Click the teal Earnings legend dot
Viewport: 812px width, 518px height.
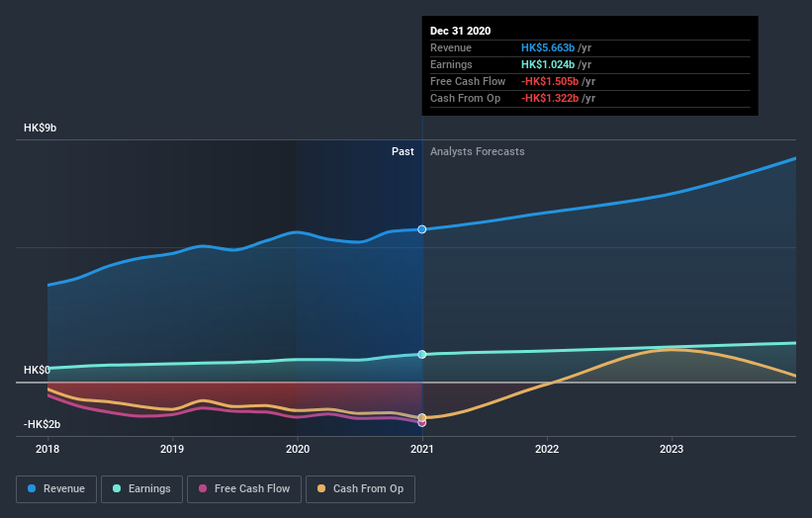[117, 488]
